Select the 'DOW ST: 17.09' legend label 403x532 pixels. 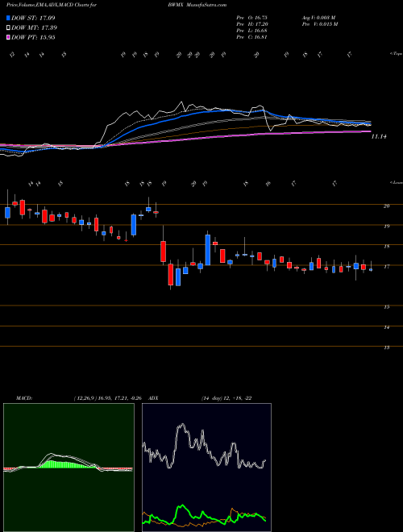(33, 18)
